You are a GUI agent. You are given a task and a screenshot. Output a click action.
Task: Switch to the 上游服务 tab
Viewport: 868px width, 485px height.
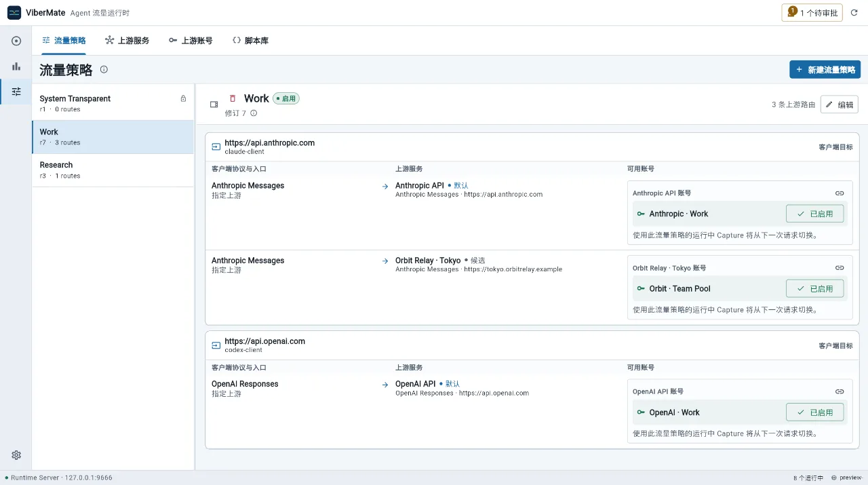[x=127, y=41]
